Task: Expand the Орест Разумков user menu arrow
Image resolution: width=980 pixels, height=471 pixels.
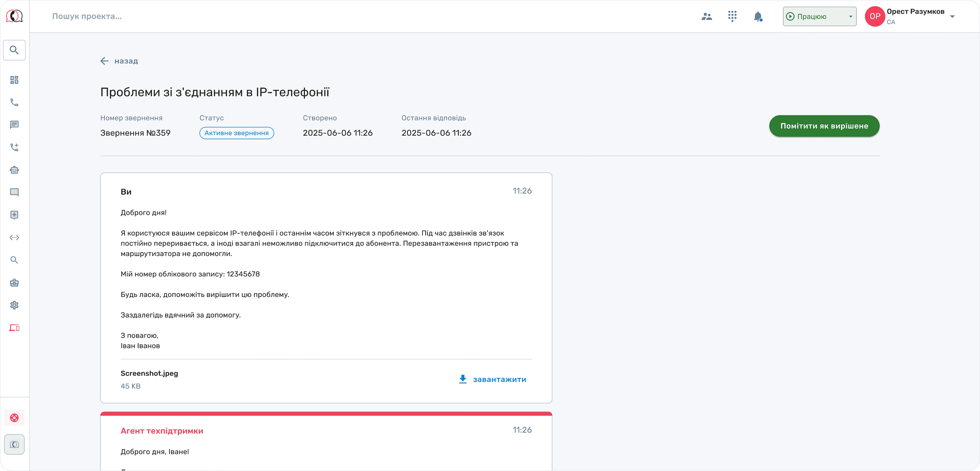Action: point(952,16)
